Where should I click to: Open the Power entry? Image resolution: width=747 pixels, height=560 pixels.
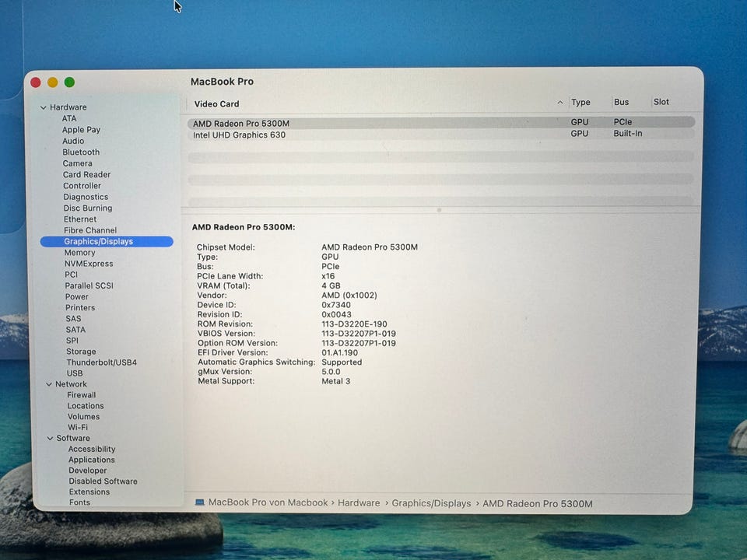pyautogui.click(x=77, y=296)
